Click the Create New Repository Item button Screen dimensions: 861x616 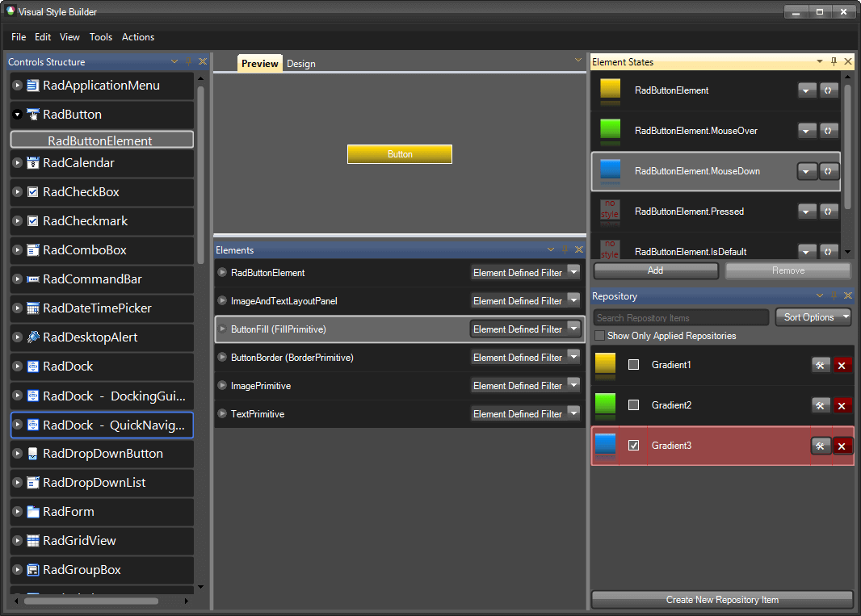click(721, 600)
